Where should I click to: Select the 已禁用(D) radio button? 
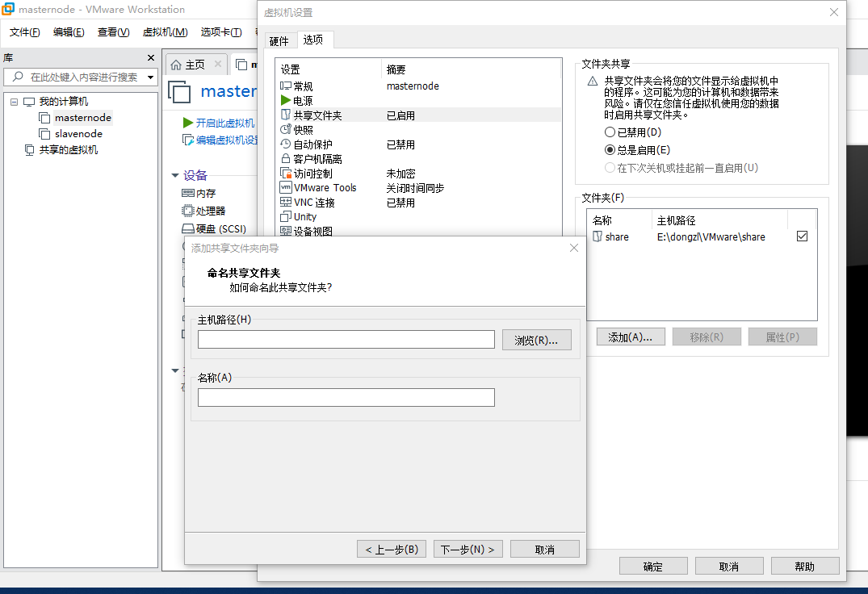(x=610, y=132)
